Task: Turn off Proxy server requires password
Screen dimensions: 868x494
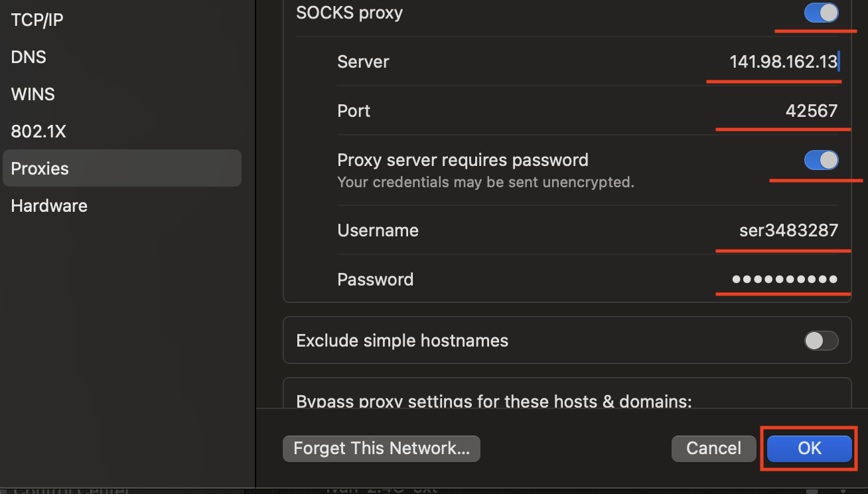Action: [822, 160]
